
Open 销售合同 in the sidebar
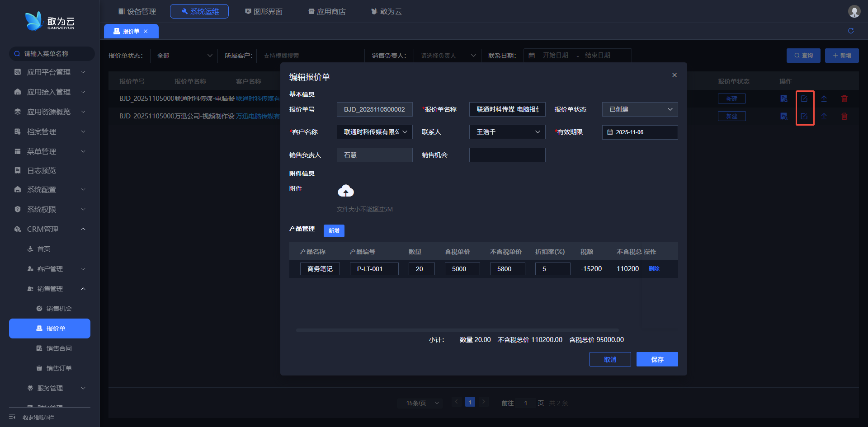59,348
